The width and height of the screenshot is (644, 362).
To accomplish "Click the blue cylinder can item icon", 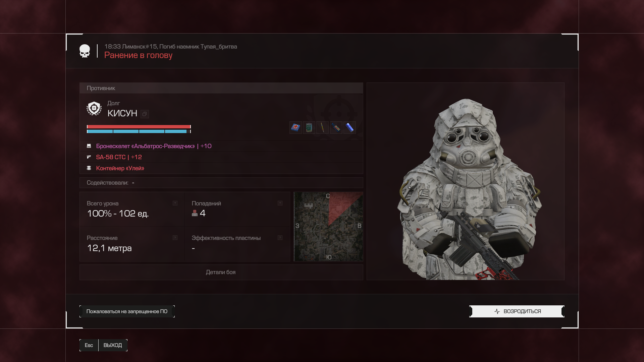I will [x=350, y=127].
